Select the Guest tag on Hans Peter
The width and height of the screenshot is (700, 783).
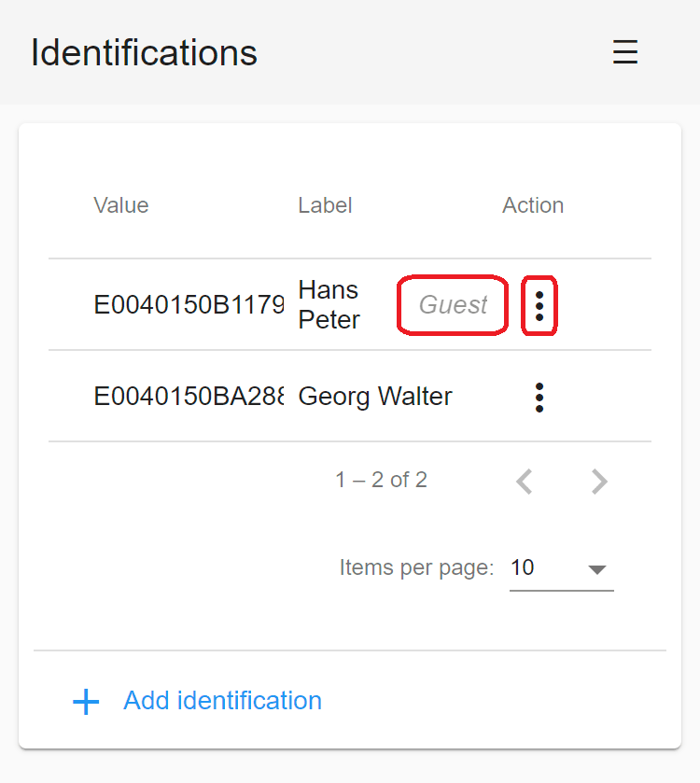[x=453, y=304]
